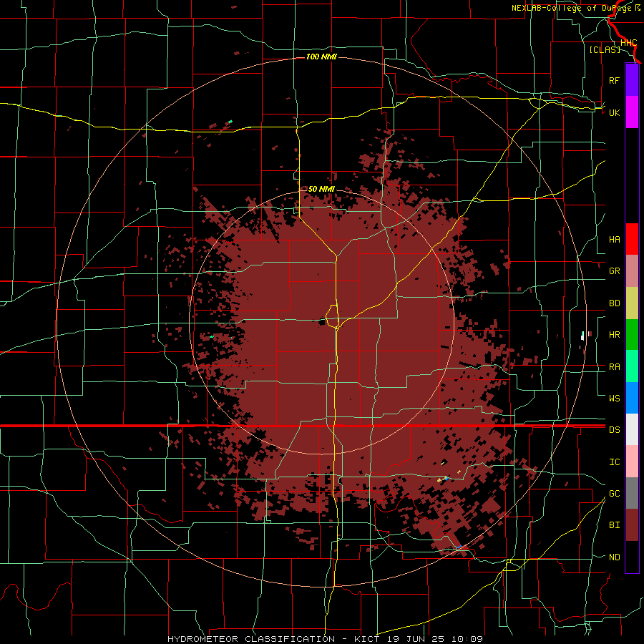
Task: Click the HHC product code label
Action: point(628,43)
